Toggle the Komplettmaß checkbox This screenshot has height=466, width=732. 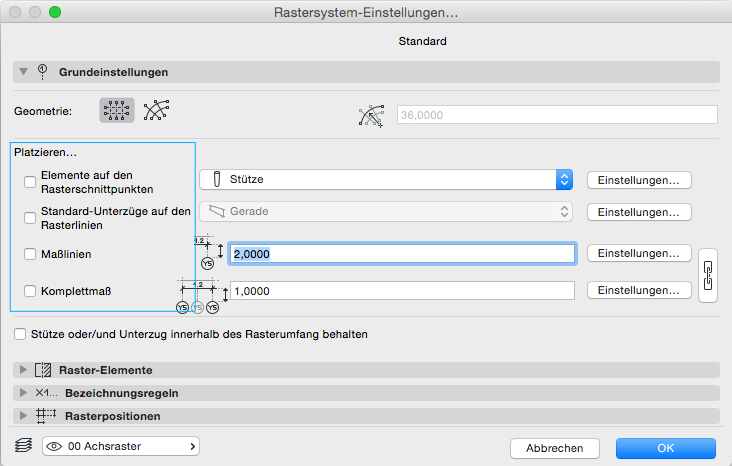29,291
